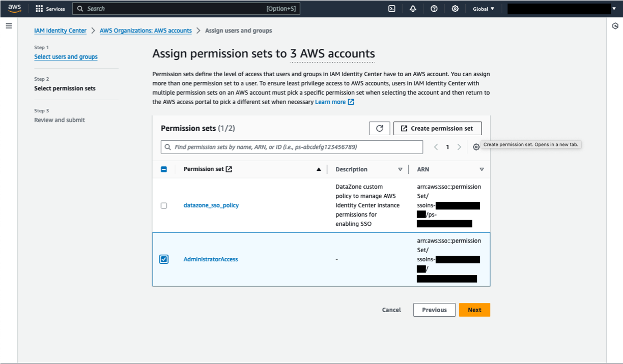Click the search magnifier in top bar
The width and height of the screenshot is (623, 364).
point(80,9)
